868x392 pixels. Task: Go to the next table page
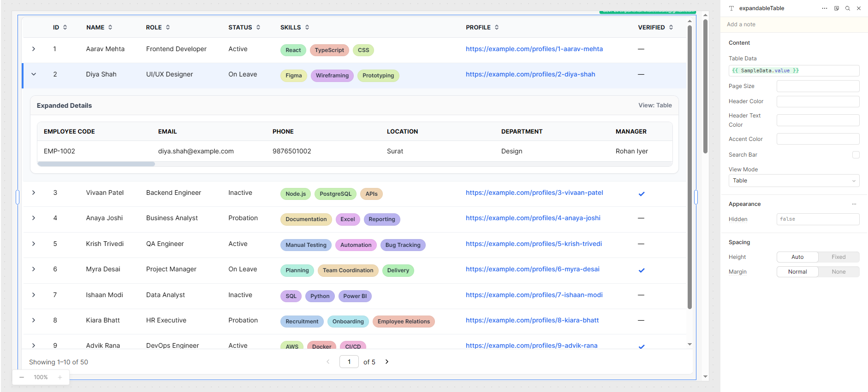coord(387,362)
